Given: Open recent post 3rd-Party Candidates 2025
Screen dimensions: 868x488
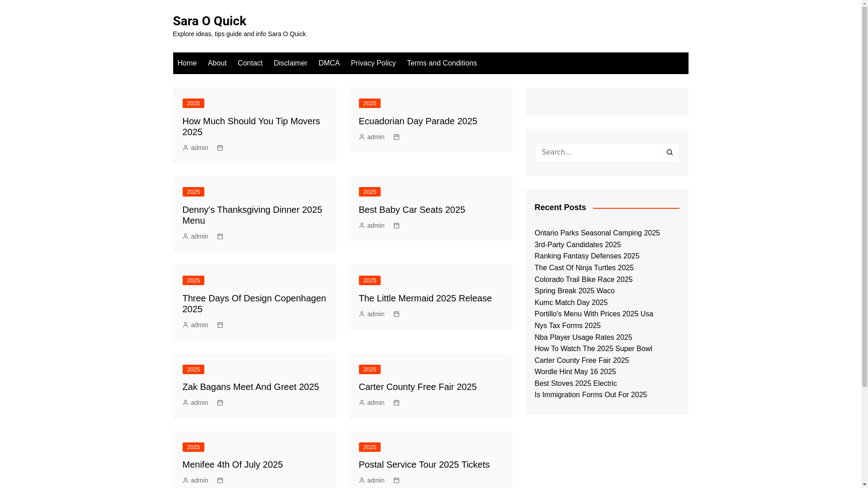Looking at the screenshot, I should coord(578,245).
